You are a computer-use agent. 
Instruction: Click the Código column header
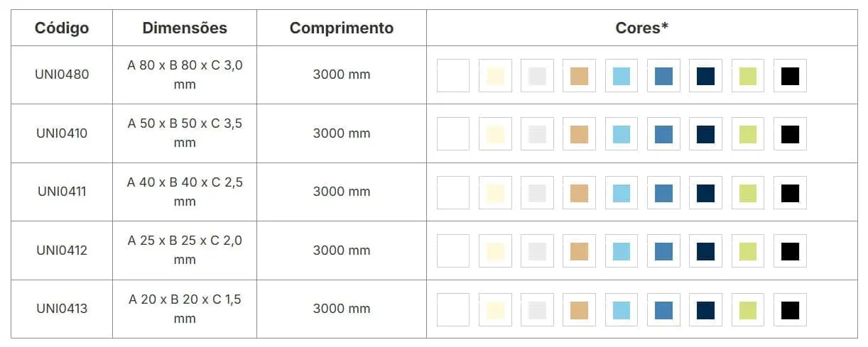pyautogui.click(x=62, y=28)
